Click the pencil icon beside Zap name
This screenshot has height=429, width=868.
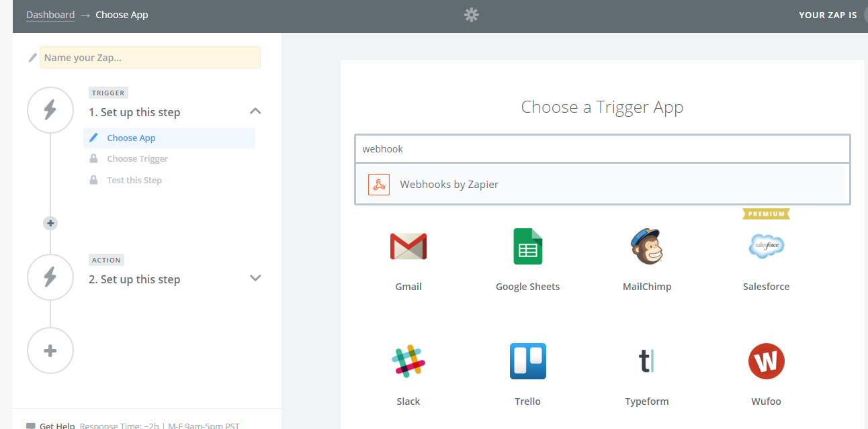[32, 58]
